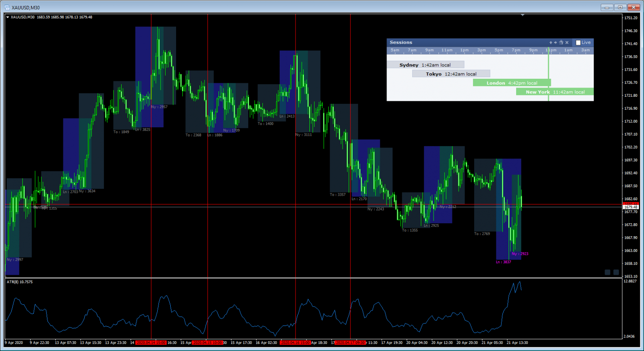
Task: Click the right dark square button near chart bottom
Action: pyautogui.click(x=616, y=272)
